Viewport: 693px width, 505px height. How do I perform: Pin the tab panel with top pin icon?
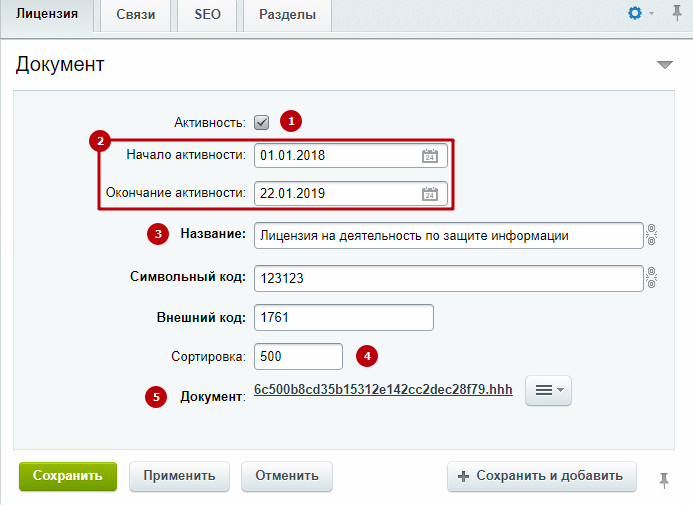677,13
